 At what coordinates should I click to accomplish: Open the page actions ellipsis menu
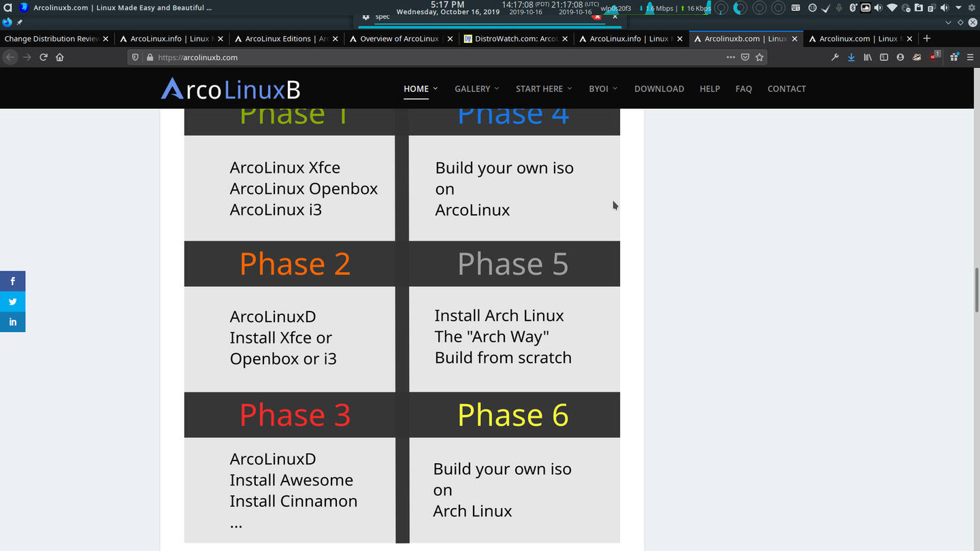click(731, 57)
